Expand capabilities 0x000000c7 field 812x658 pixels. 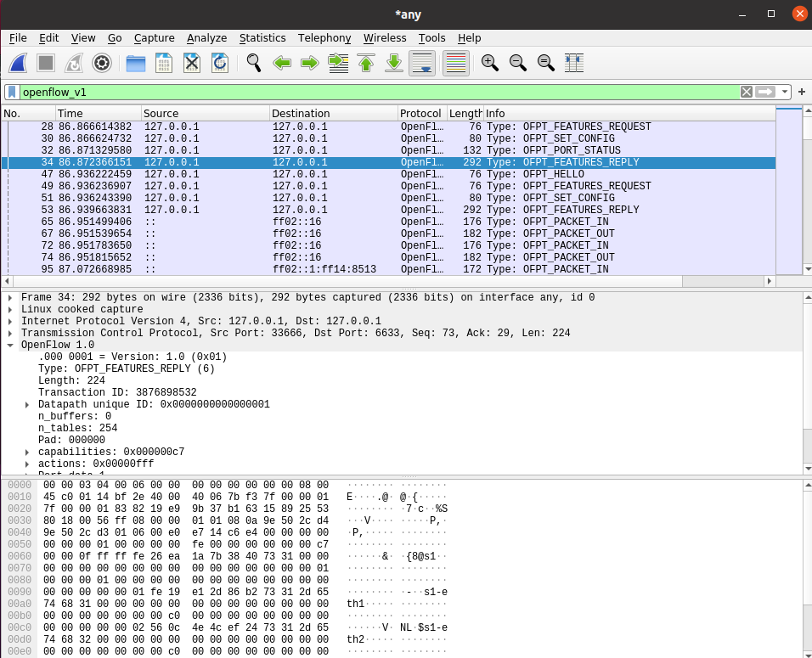tap(27, 453)
